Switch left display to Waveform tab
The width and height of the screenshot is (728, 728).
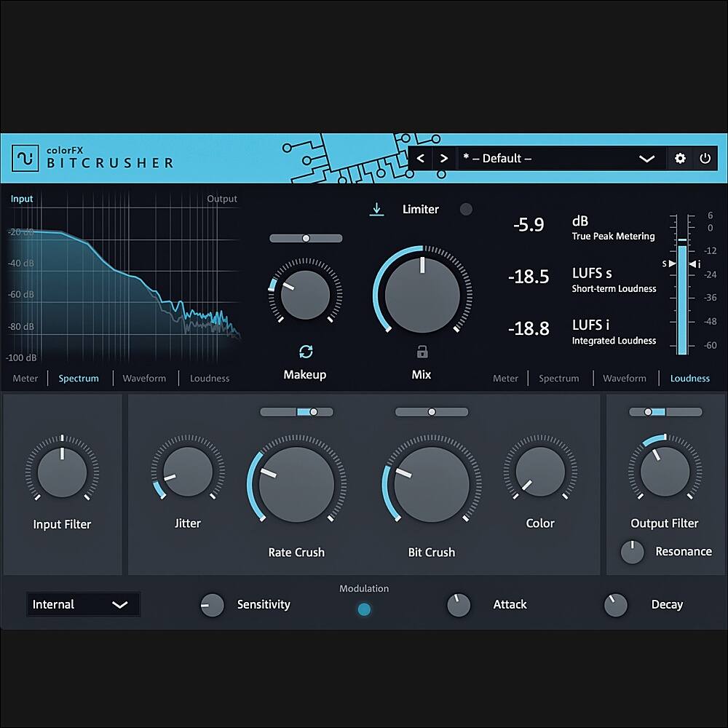[144, 379]
